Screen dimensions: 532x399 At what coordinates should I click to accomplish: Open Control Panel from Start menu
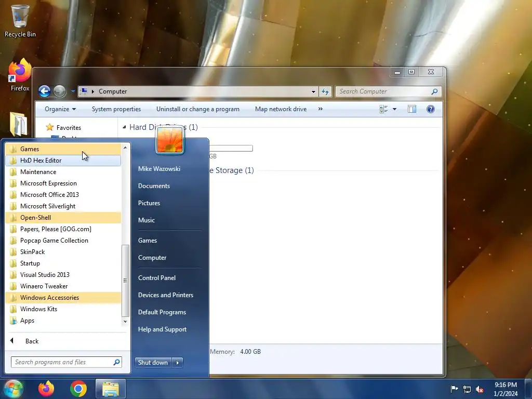[157, 278]
